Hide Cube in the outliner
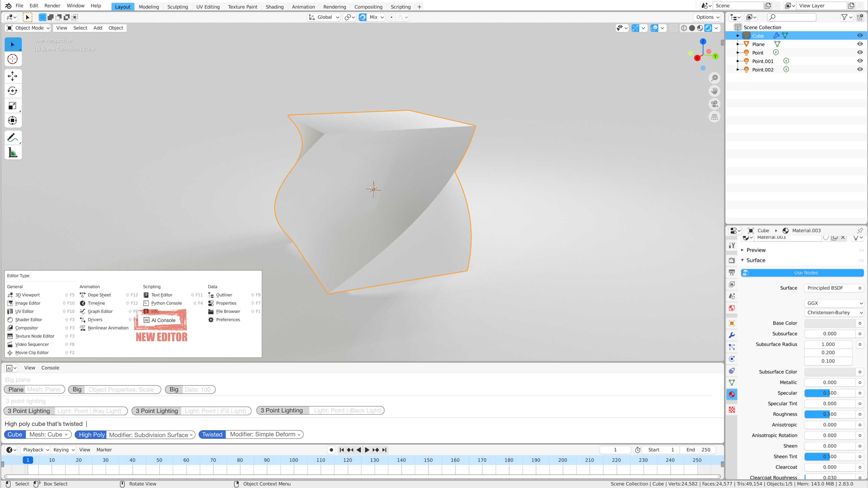This screenshot has height=488, width=868. pyautogui.click(x=860, y=35)
